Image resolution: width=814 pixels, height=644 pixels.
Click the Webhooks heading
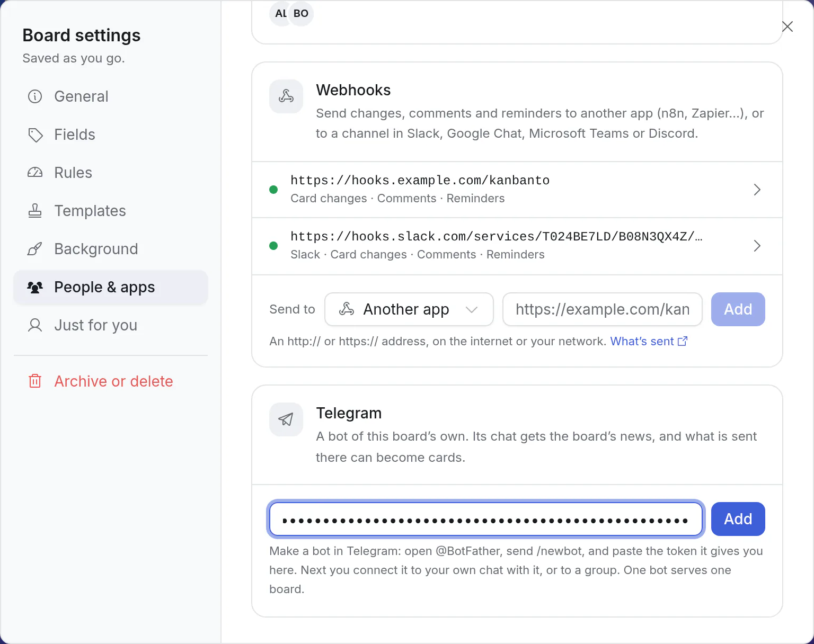coord(353,90)
